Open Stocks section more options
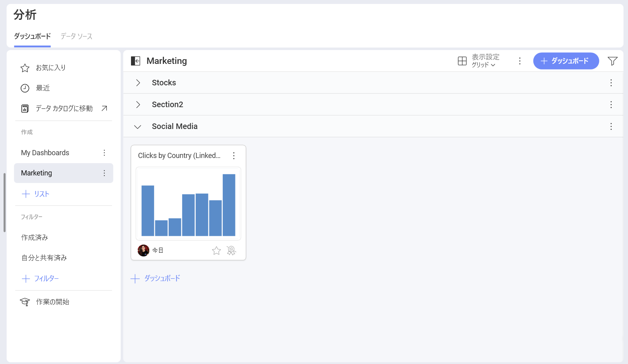This screenshot has height=364, width=628. [x=611, y=83]
